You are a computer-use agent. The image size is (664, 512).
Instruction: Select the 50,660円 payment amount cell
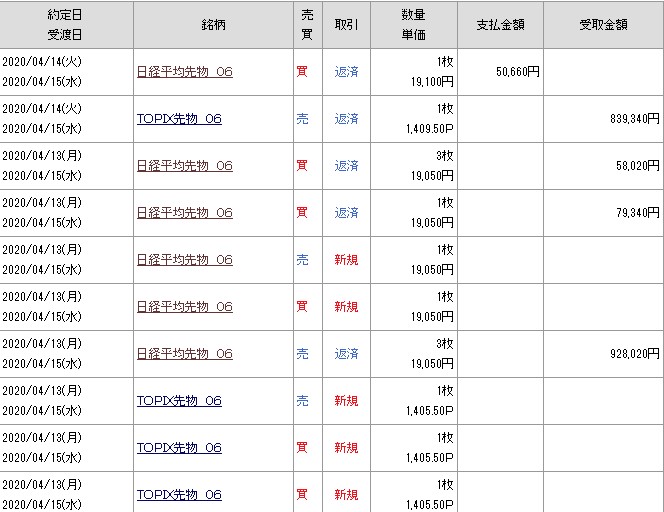point(517,72)
